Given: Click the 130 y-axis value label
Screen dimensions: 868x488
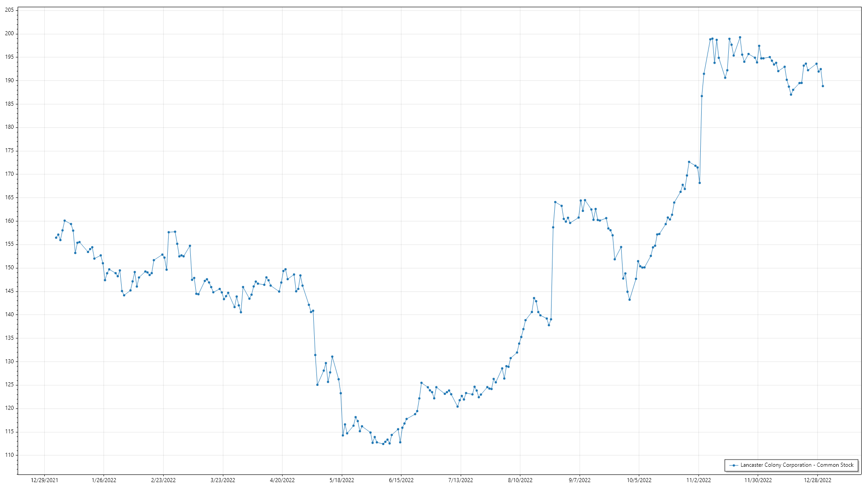Looking at the screenshot, I should click(9, 361).
